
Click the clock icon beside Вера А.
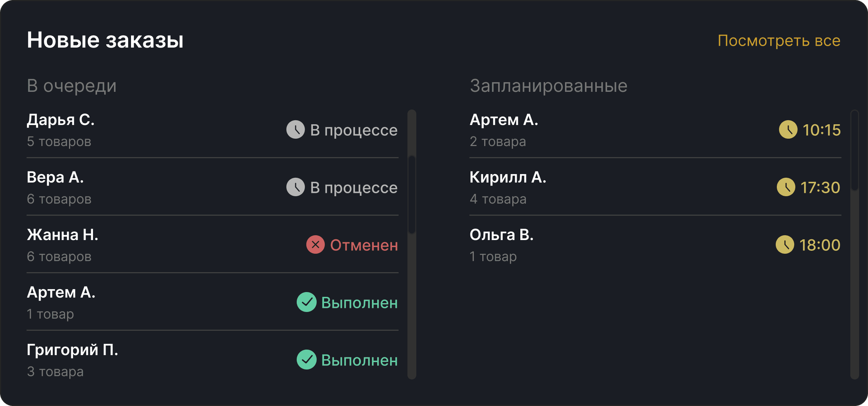[295, 187]
